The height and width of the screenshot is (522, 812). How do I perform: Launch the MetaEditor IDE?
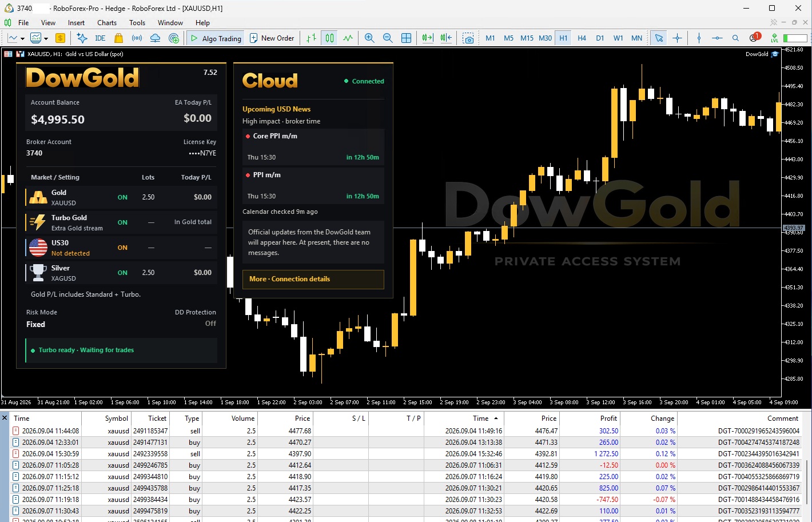pyautogui.click(x=100, y=38)
